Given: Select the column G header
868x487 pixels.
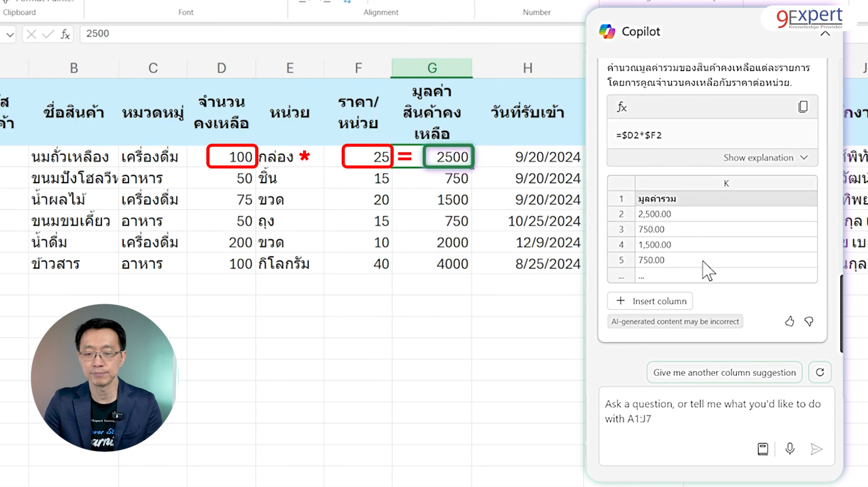Looking at the screenshot, I should click(x=431, y=67).
